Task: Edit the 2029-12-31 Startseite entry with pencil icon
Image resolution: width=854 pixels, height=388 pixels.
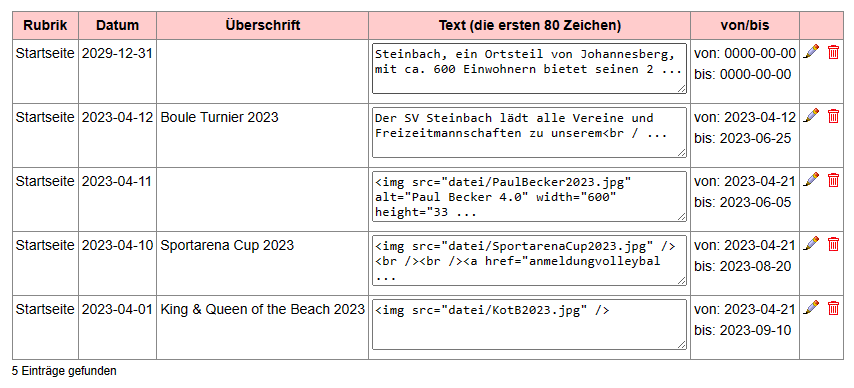Action: click(x=811, y=52)
